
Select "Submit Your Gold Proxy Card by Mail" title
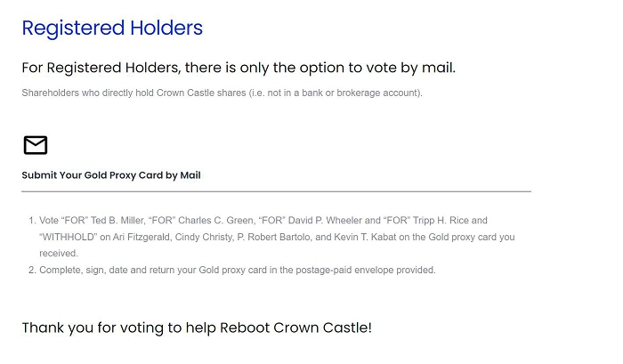[111, 175]
